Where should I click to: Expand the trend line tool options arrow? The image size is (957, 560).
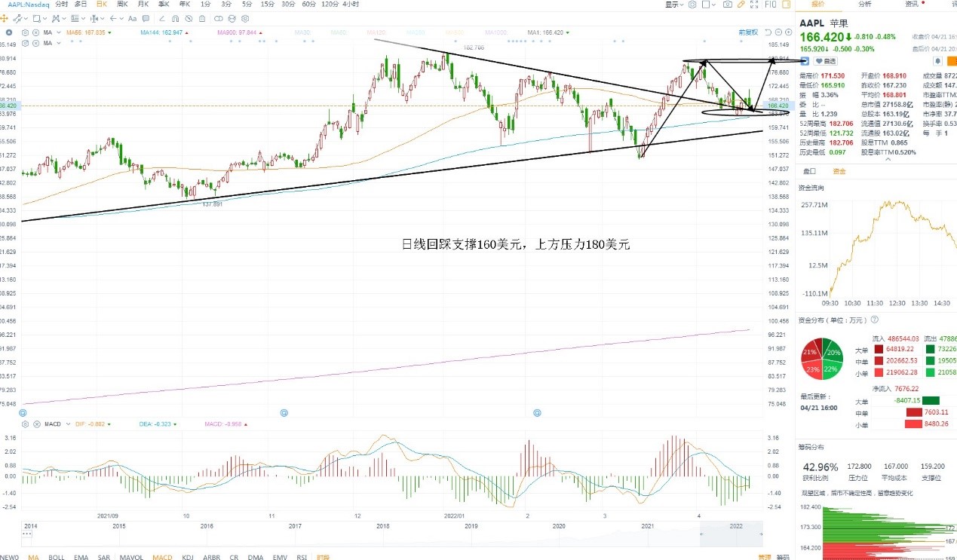pos(26,18)
